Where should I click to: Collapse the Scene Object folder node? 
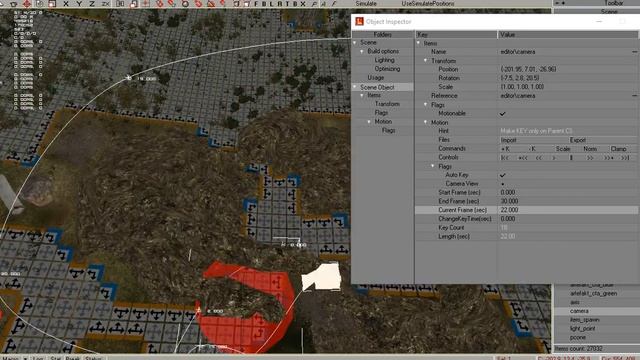(x=355, y=87)
